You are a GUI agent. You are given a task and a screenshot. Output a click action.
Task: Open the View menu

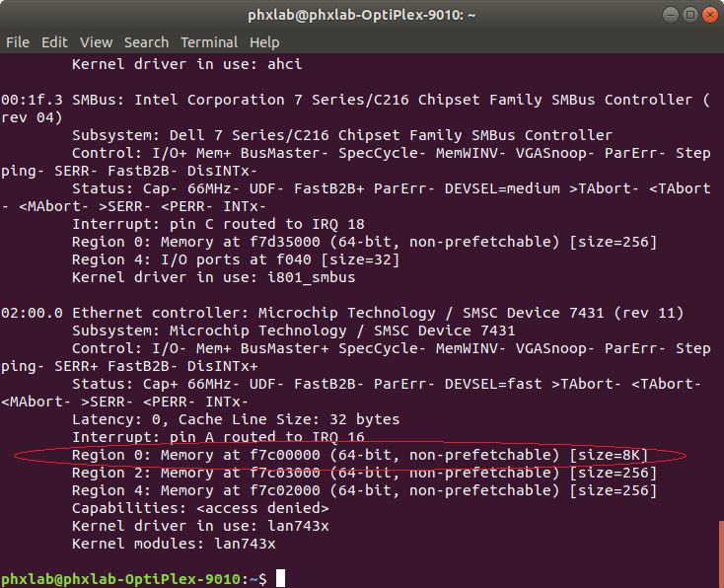(x=97, y=42)
